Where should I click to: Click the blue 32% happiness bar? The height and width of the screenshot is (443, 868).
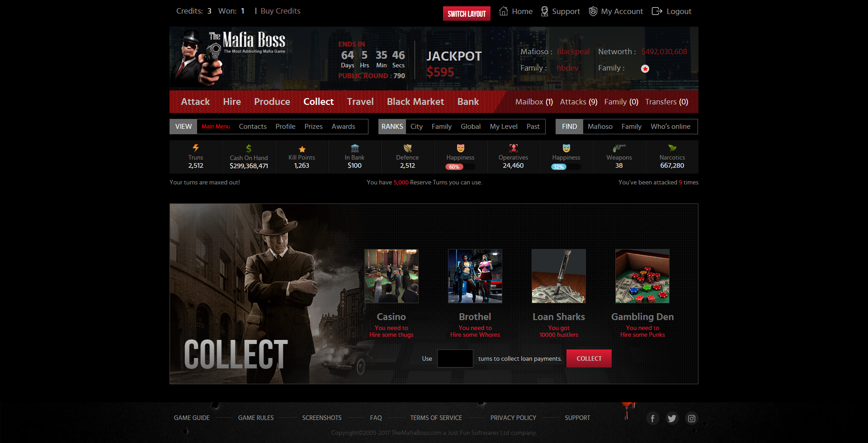point(566,167)
